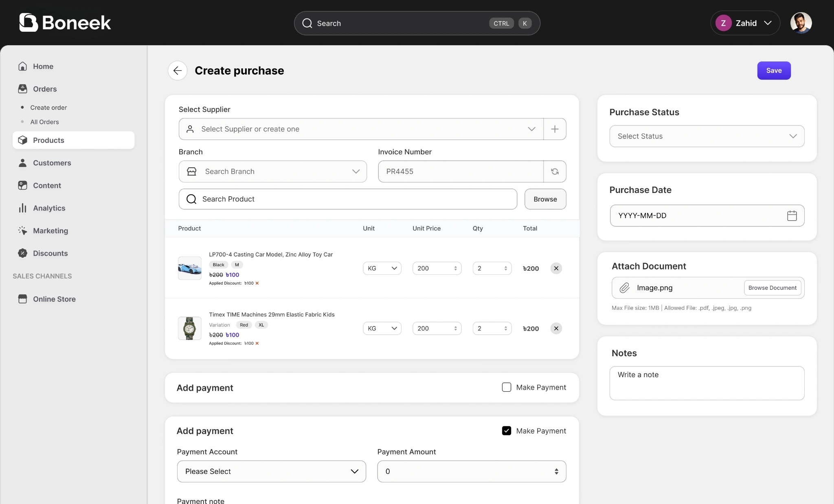
Task: Uncheck the checked Make Payment checkbox
Action: (x=506, y=431)
